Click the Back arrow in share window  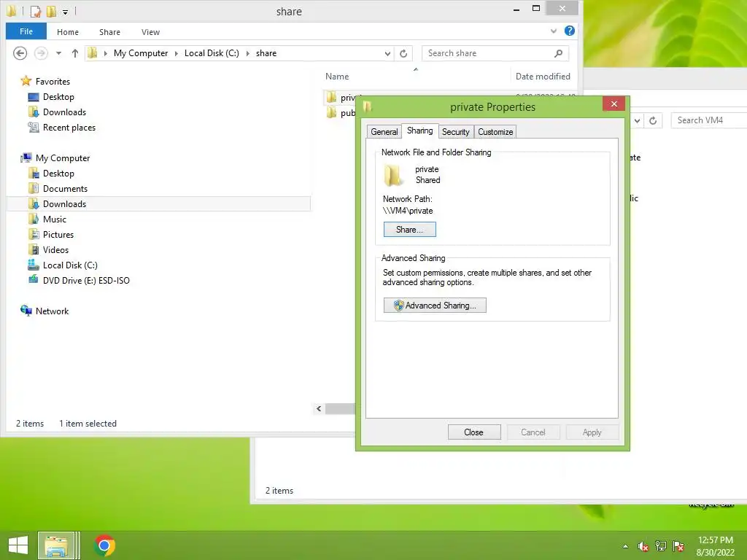(x=20, y=53)
